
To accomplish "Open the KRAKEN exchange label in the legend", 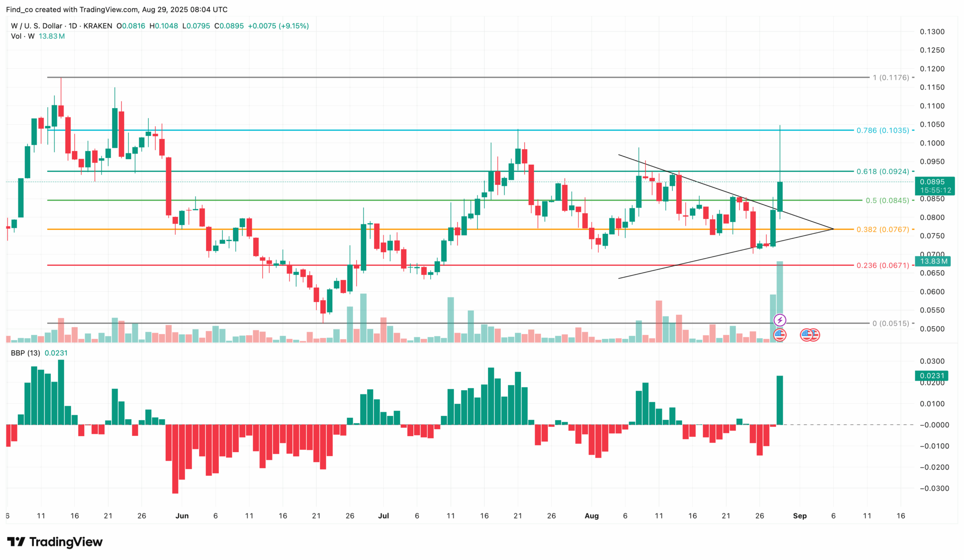I will [97, 26].
